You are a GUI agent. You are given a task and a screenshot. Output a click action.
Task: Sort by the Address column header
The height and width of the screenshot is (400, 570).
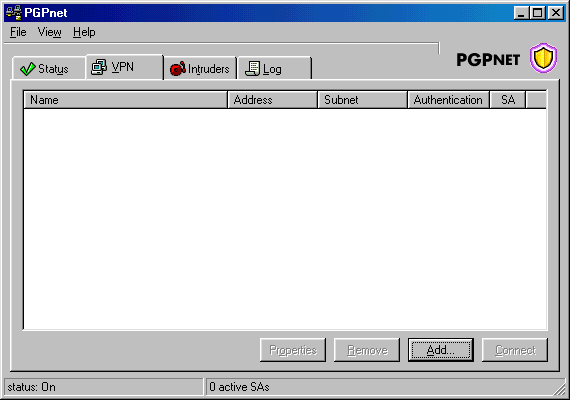click(x=273, y=100)
